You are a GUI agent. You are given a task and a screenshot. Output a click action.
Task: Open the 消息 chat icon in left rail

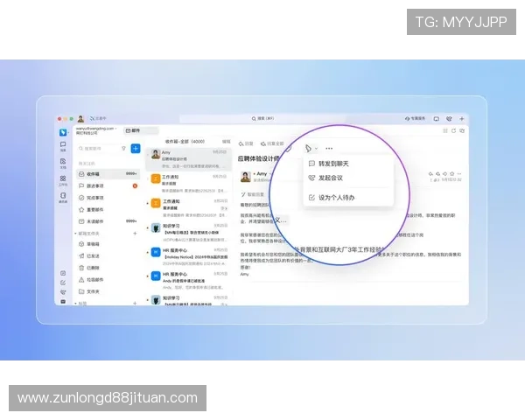tap(63, 146)
